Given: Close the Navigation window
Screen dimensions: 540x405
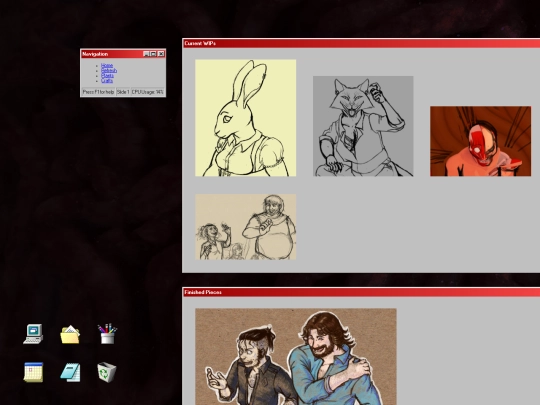Looking at the screenshot, I should click(x=161, y=54).
